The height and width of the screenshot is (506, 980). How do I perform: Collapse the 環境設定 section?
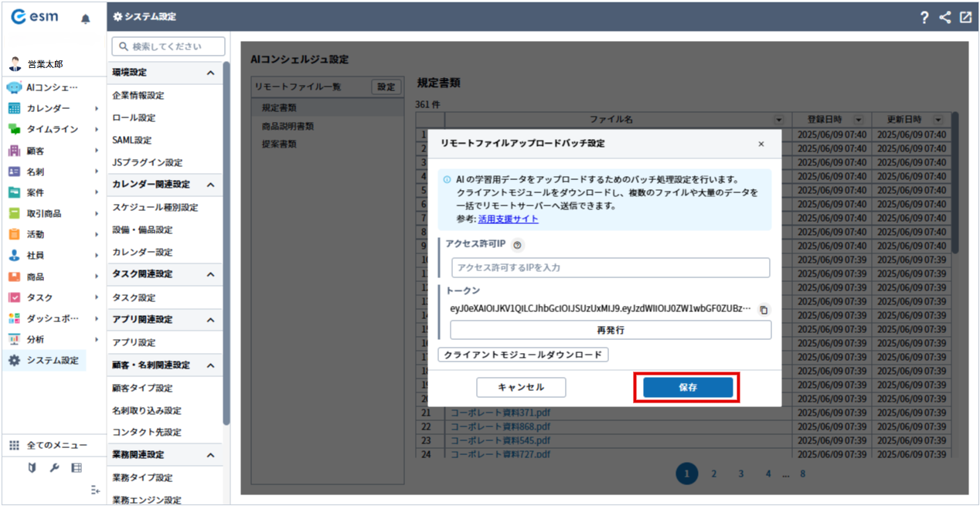tap(210, 73)
